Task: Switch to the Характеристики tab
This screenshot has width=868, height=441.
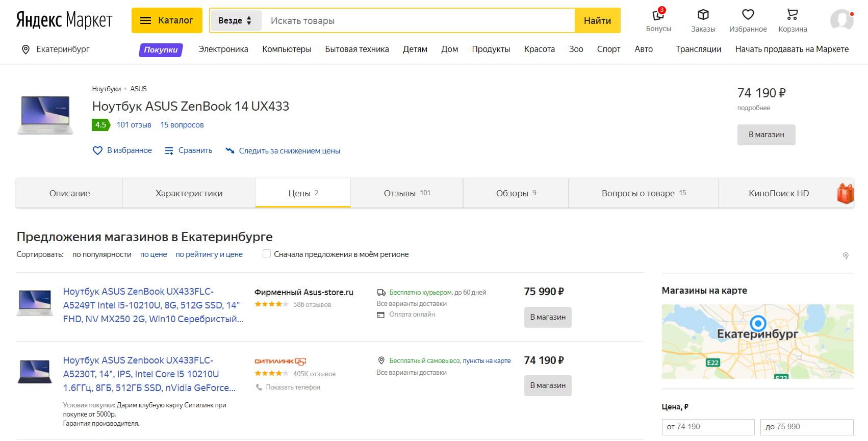Action: pyautogui.click(x=189, y=193)
